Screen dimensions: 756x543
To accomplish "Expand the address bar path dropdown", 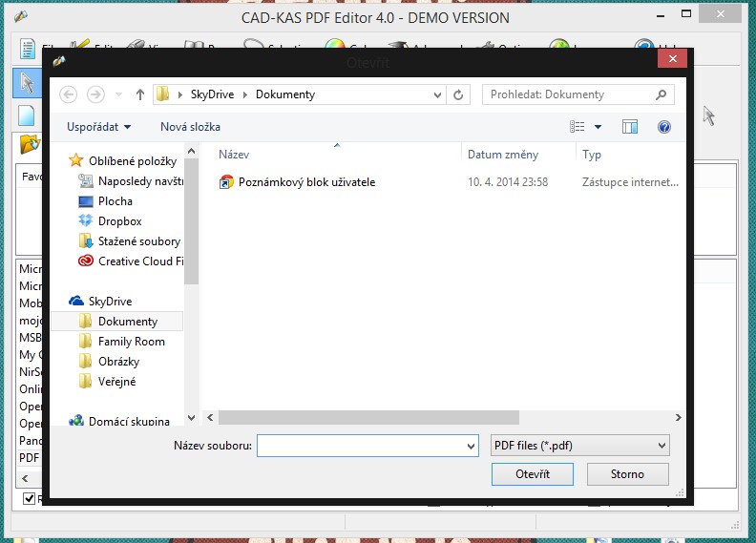I will (x=437, y=94).
